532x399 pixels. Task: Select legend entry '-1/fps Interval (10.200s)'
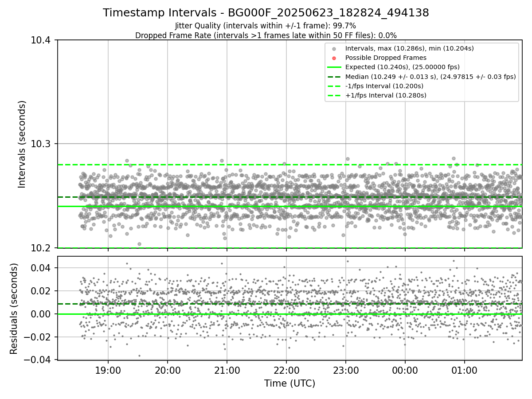(x=384, y=86)
